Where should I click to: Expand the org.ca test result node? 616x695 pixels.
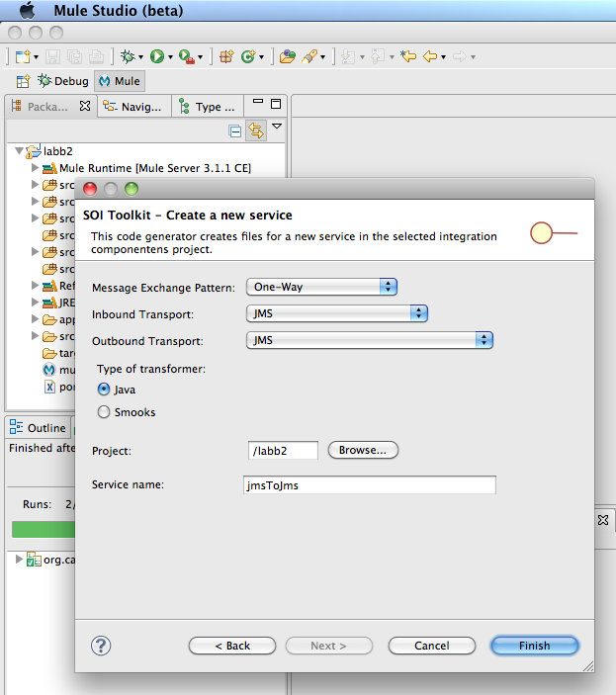[19, 559]
